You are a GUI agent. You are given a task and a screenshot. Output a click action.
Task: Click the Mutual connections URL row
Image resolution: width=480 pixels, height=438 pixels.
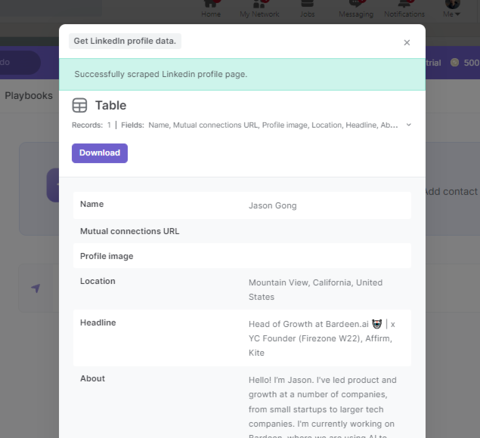[x=242, y=231]
